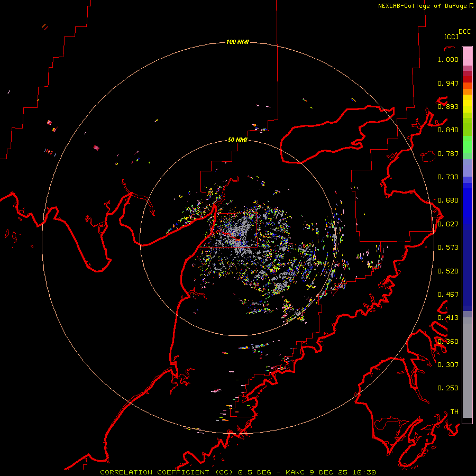476x476 pixels.
Task: Click the gray segment of the color bar
Action: [x=467, y=368]
